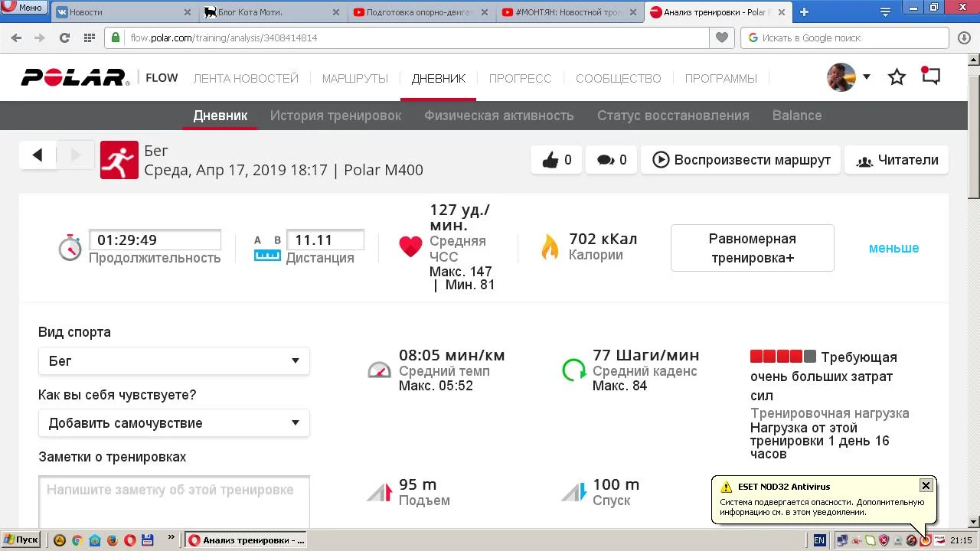Open the Вид спорта dropdown
The width and height of the screenshot is (980, 551).
[x=174, y=360]
